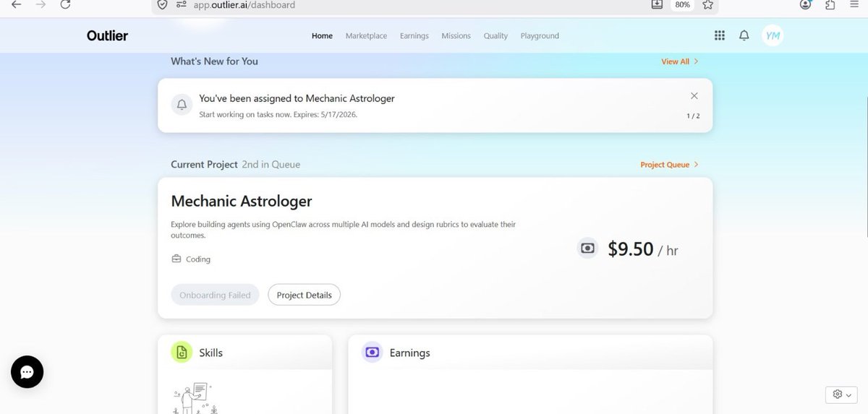The width and height of the screenshot is (868, 414).
Task: Click the browser back arrow
Action: (16, 4)
